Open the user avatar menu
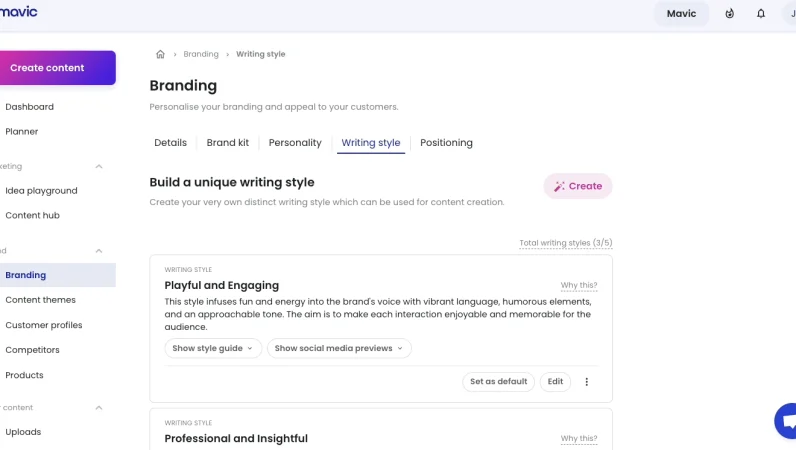Screen dimensions: 796x450 [x=790, y=13]
